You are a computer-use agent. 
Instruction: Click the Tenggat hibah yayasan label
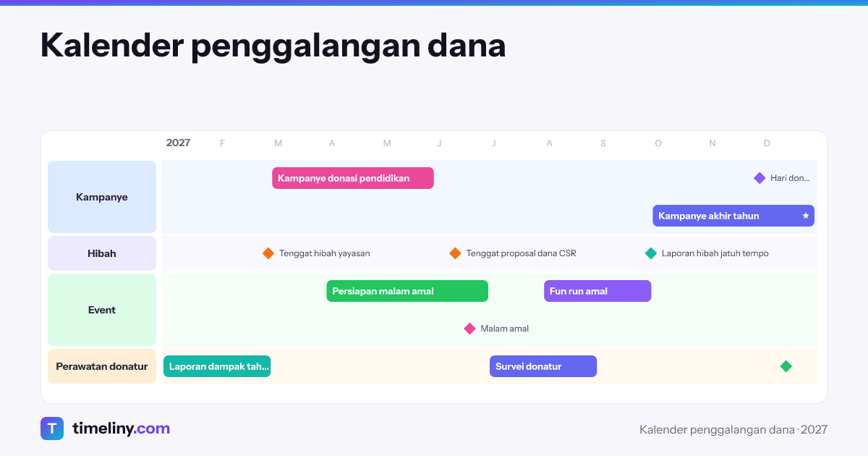pos(324,253)
